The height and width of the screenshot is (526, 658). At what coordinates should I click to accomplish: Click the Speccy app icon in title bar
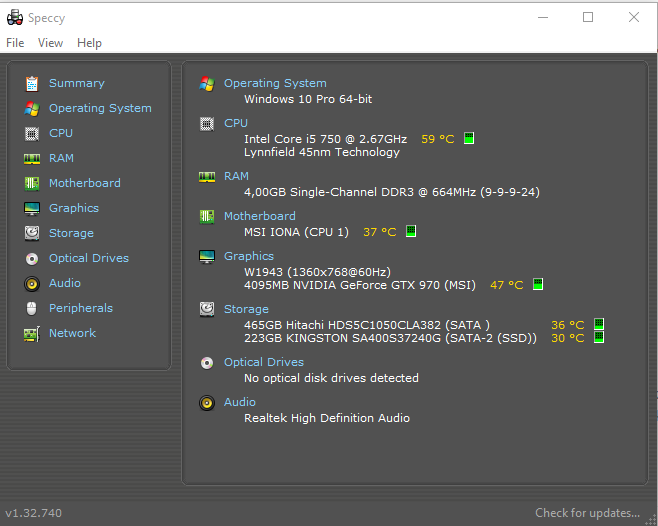pyautogui.click(x=15, y=18)
